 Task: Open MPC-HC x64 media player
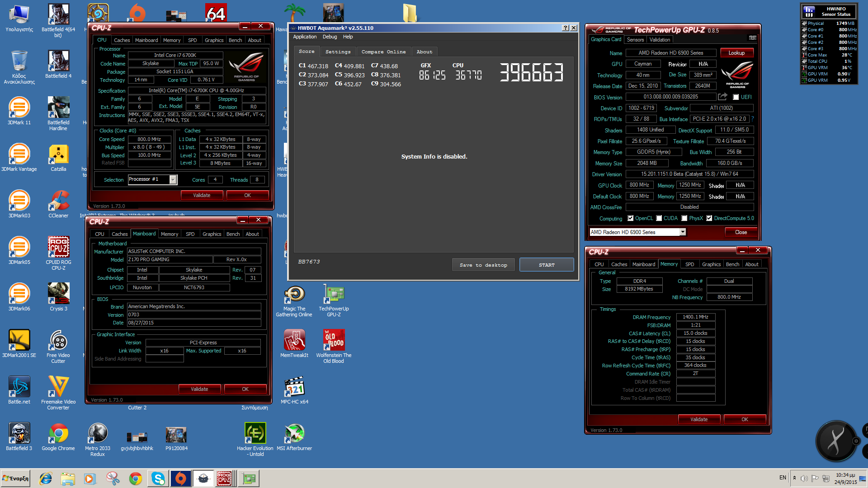[x=294, y=390]
